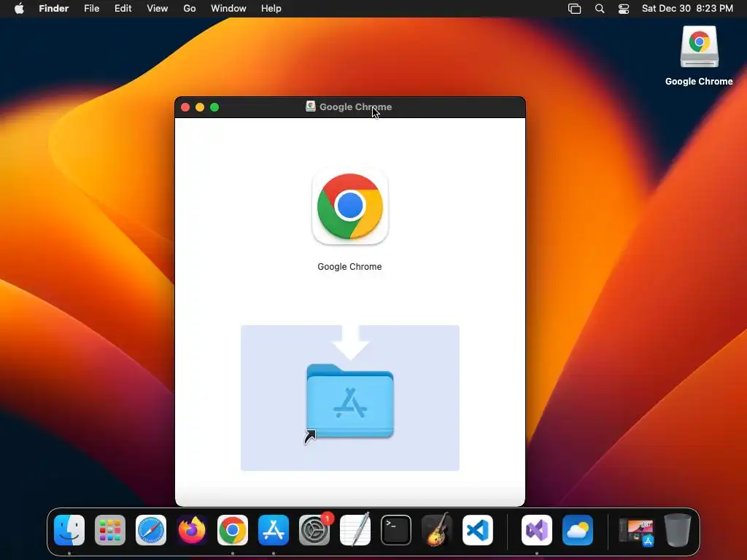Open Control Center in menu bar

[x=624, y=9]
